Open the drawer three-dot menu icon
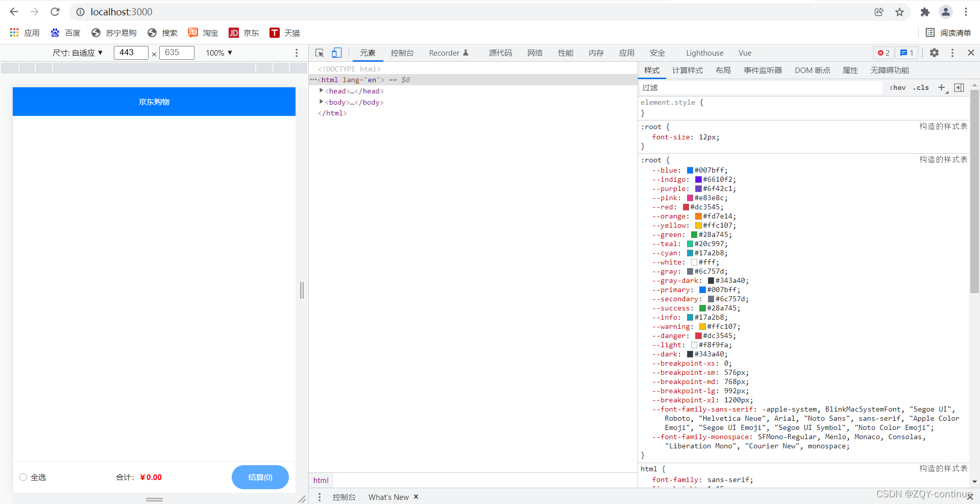The width and height of the screenshot is (980, 504). [320, 497]
